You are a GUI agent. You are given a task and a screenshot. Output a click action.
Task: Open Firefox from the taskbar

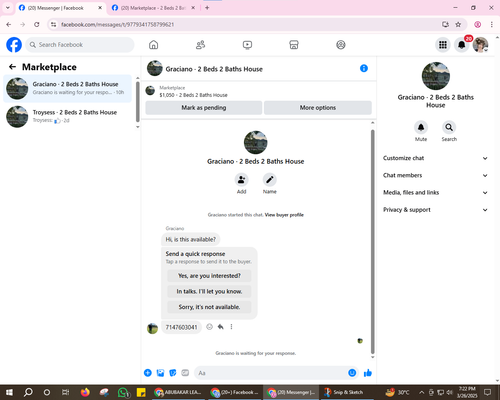coord(85,392)
